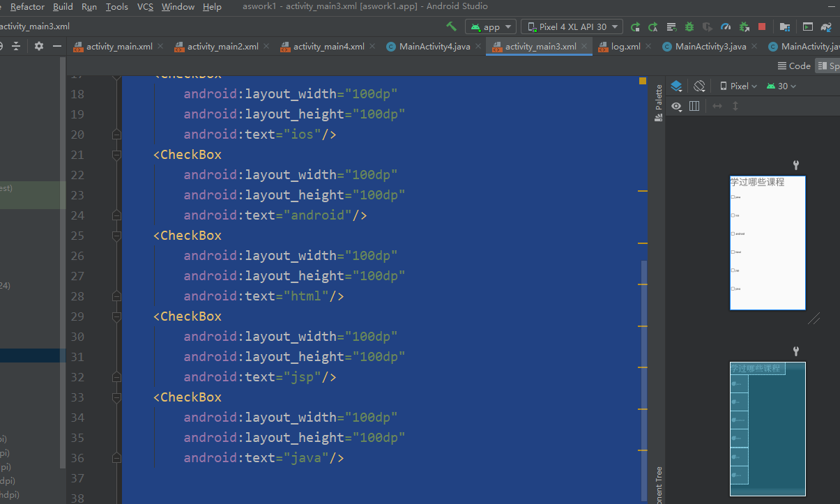This screenshot has width=840, height=504.
Task: Open the Pixel device preview dropdown
Action: tap(739, 86)
